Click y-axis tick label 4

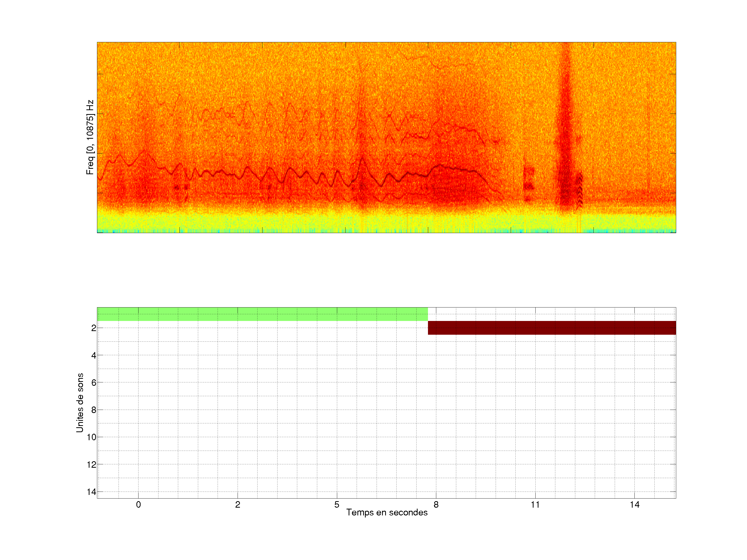pyautogui.click(x=94, y=355)
